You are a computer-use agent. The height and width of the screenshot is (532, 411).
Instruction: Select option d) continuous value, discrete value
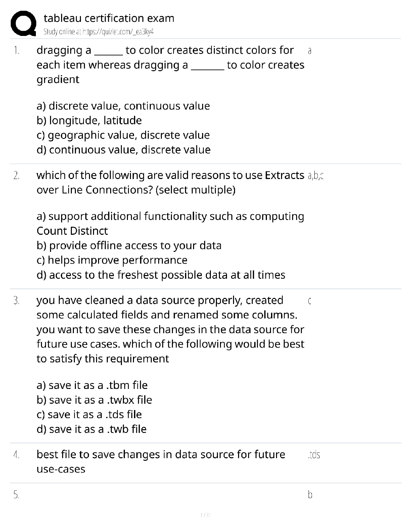pos(123,150)
